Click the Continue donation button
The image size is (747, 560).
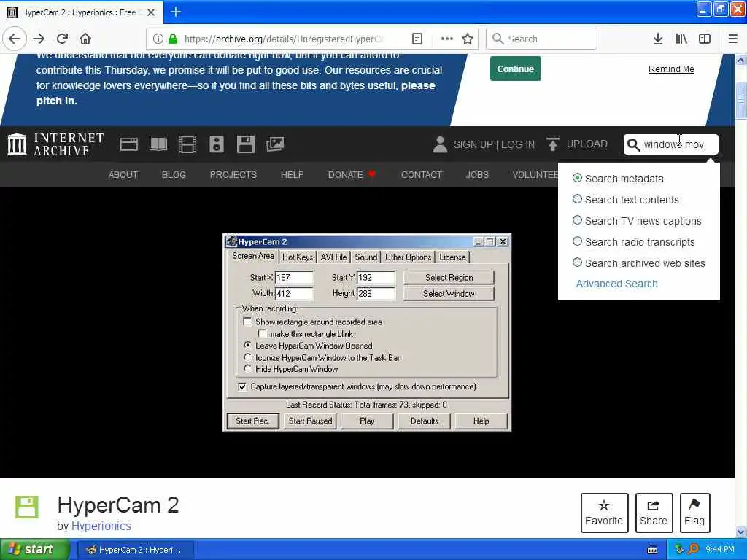tap(516, 69)
